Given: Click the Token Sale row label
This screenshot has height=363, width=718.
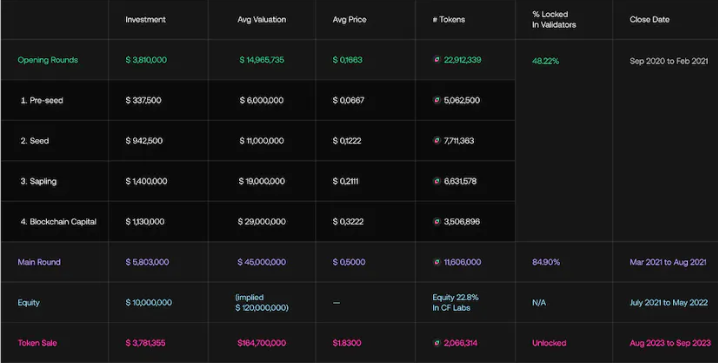Looking at the screenshot, I should [x=37, y=343].
